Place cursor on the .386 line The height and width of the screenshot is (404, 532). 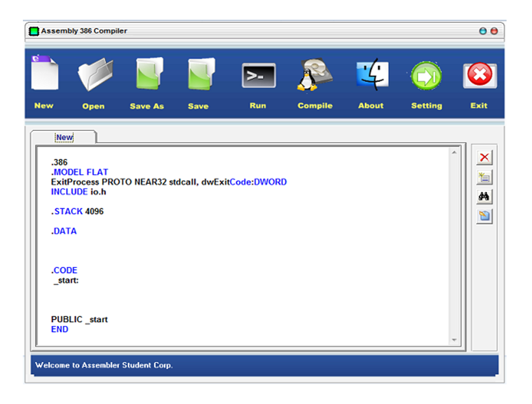tap(59, 162)
